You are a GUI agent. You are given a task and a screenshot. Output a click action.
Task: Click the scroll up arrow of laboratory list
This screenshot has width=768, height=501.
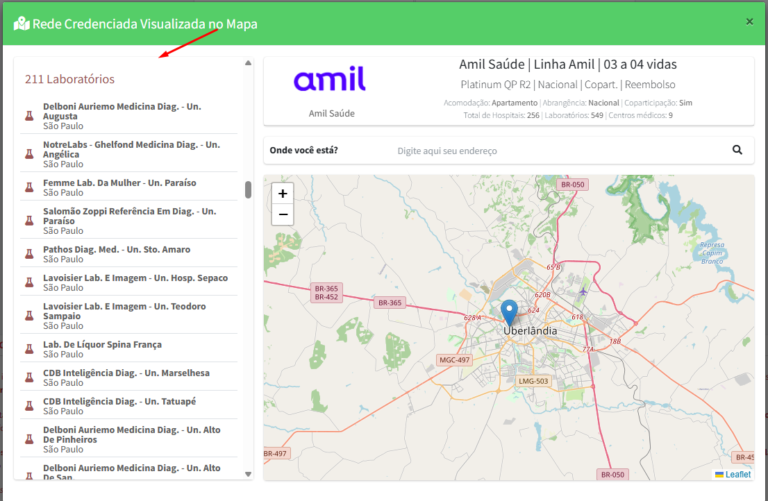(x=248, y=63)
